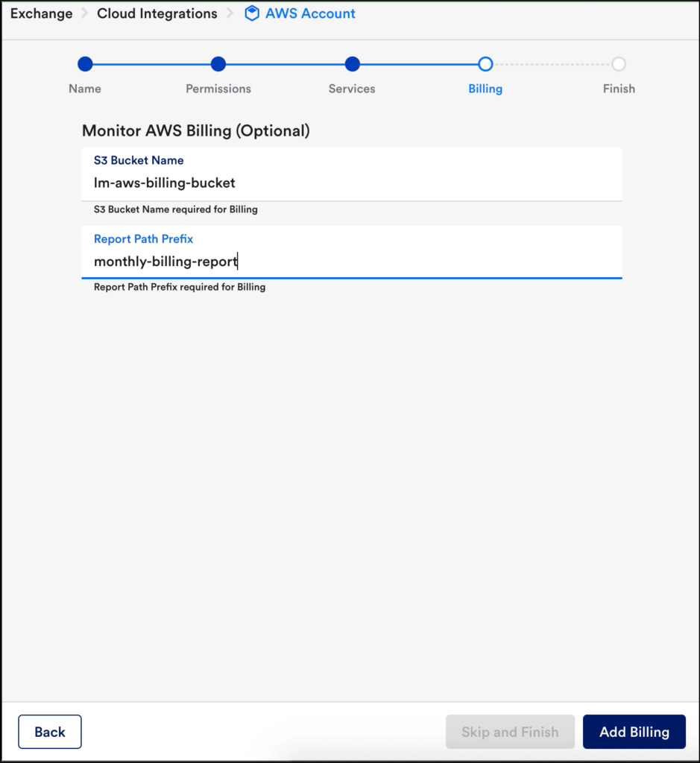
Task: Focus the Report Path Prefix field
Action: 352,252
